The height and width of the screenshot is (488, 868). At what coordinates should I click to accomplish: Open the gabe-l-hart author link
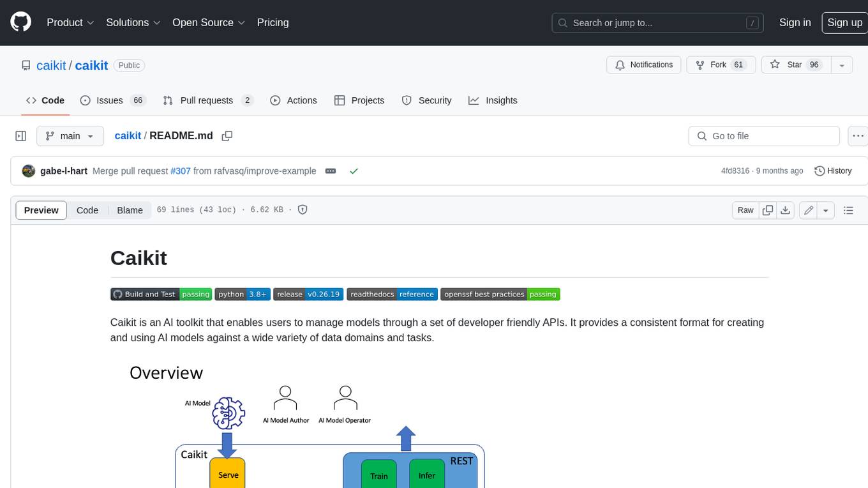[x=64, y=171]
